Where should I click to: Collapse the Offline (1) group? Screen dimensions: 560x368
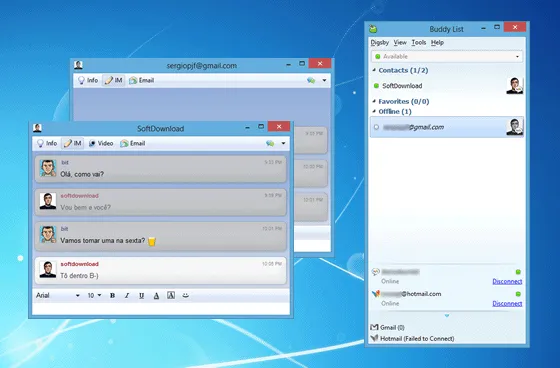click(374, 111)
